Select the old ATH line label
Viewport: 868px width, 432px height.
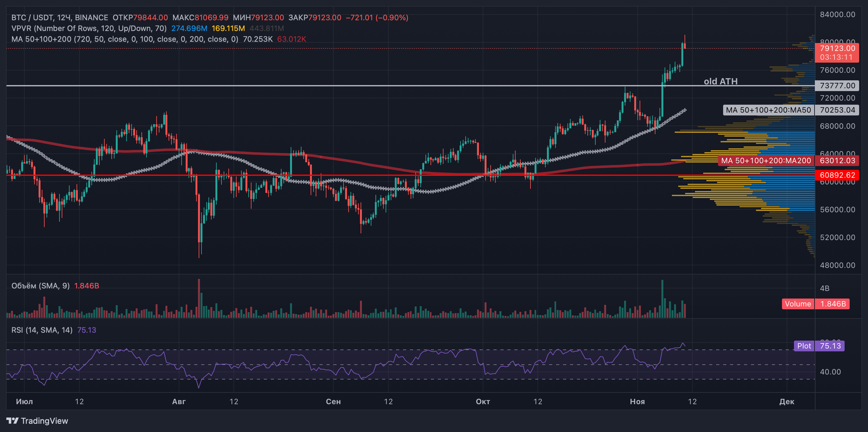click(721, 81)
